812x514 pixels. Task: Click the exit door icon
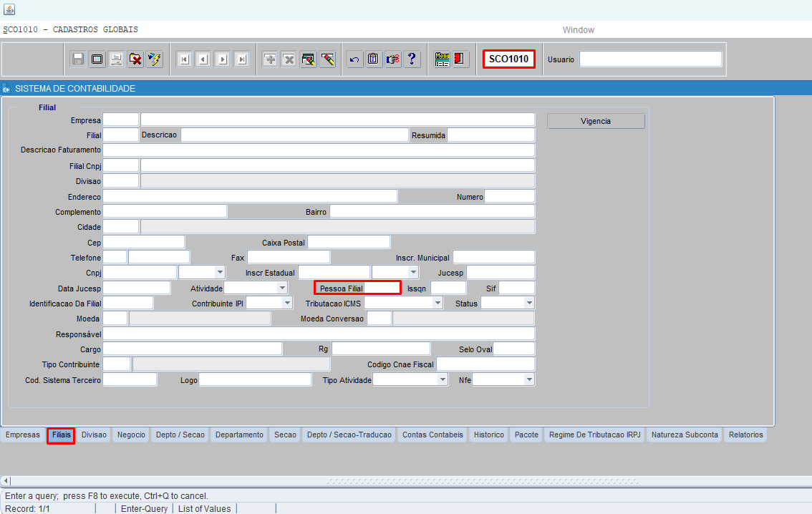[460, 59]
